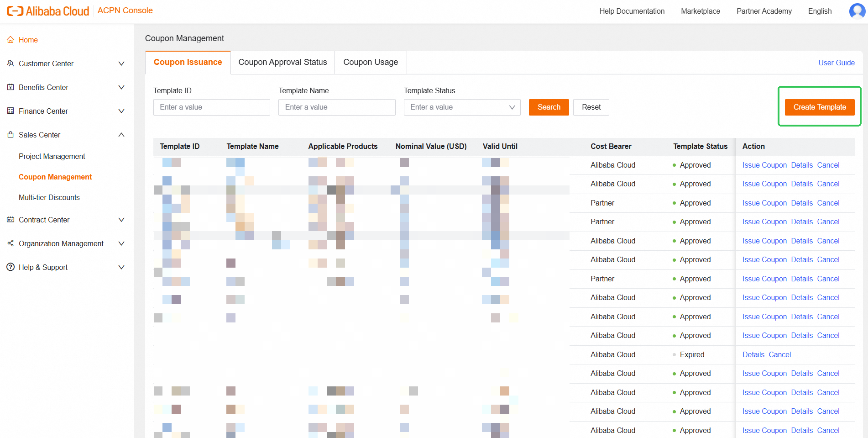Screen dimensions: 868x438
Task: Click the Action column header
Action: coord(753,146)
